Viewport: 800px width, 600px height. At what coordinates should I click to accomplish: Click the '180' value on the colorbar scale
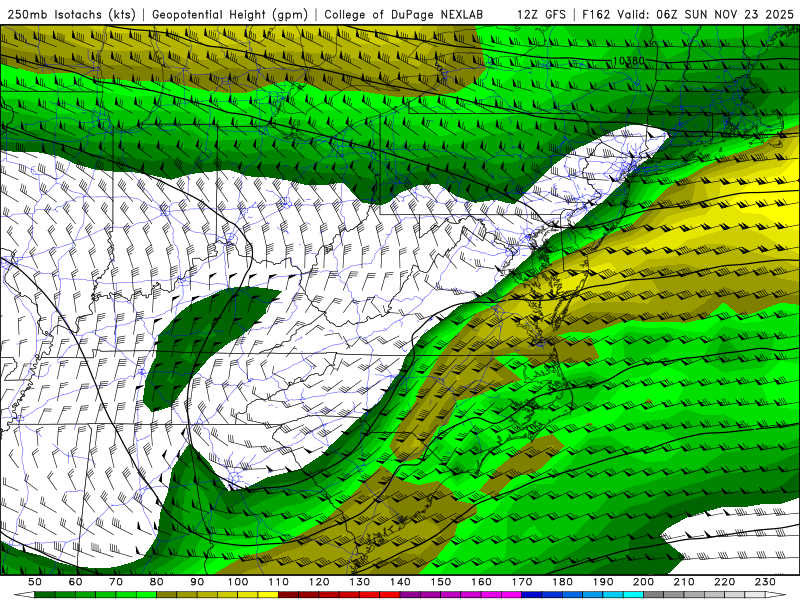click(562, 582)
